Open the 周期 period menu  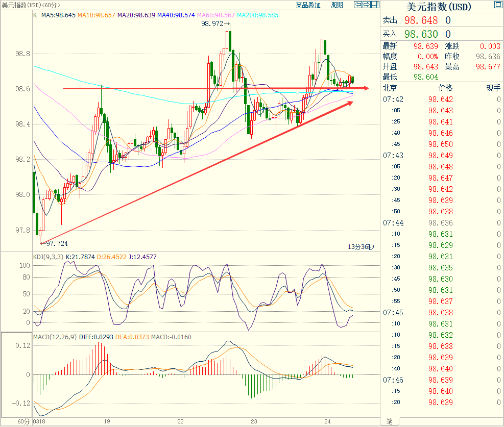click(x=337, y=5)
